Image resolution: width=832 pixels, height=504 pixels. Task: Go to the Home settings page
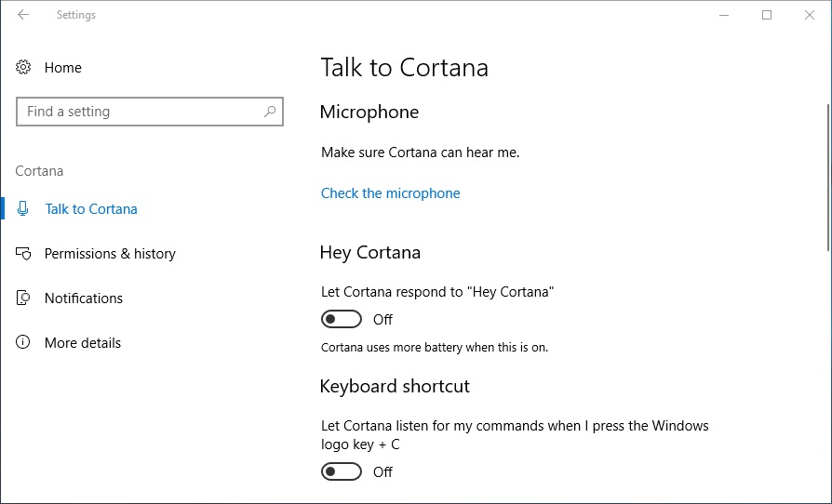tap(62, 68)
